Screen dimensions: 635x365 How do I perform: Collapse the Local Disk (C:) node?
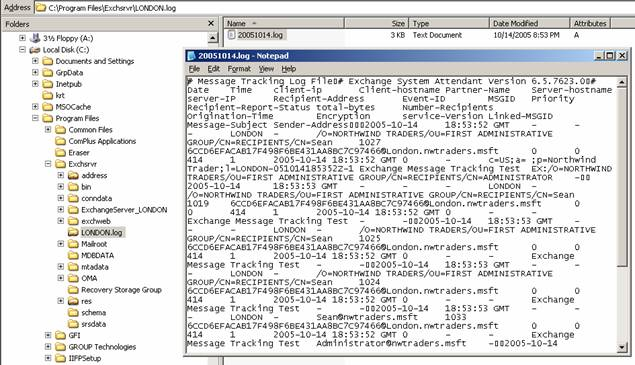[x=22, y=49]
